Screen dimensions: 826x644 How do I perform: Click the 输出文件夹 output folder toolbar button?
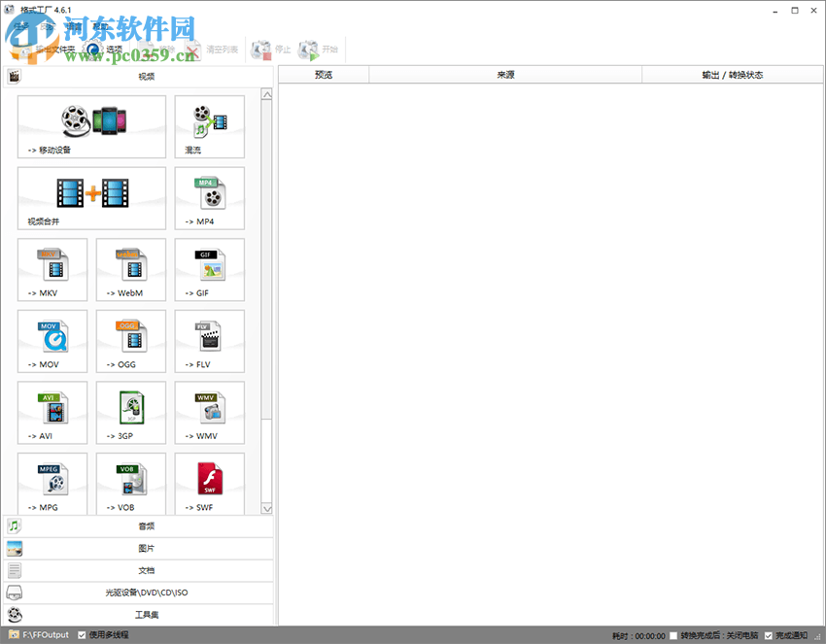pos(43,50)
